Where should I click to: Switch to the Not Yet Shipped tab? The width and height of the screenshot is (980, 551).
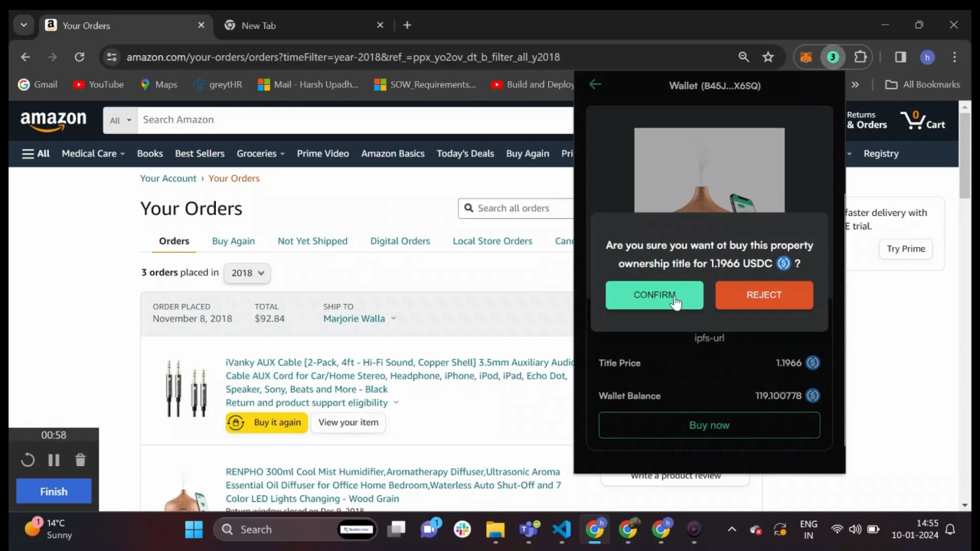312,240
